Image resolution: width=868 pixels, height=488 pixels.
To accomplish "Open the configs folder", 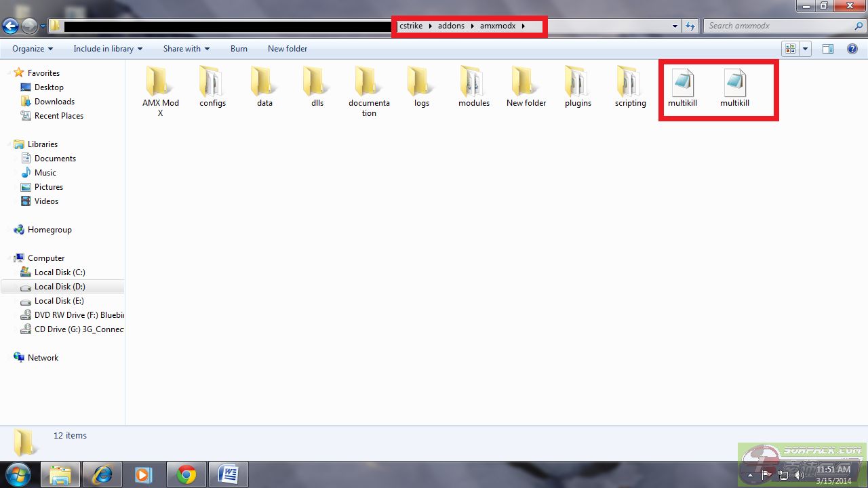I will (x=212, y=86).
